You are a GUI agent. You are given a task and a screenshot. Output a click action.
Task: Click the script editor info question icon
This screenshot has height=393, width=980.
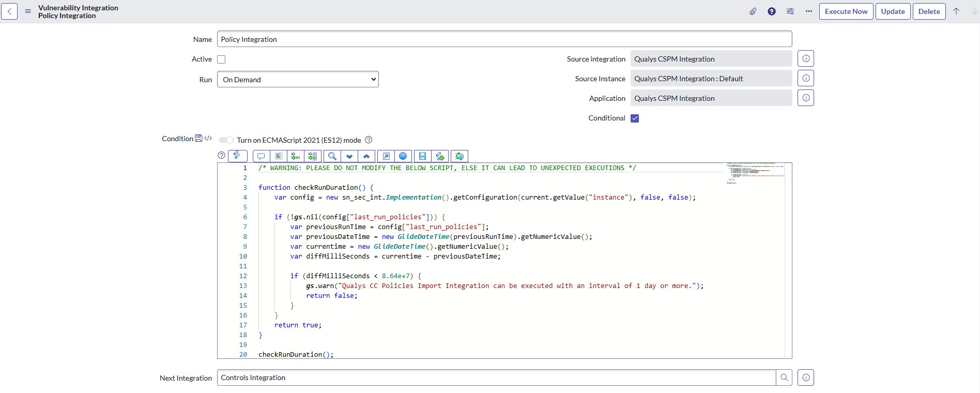pyautogui.click(x=222, y=155)
